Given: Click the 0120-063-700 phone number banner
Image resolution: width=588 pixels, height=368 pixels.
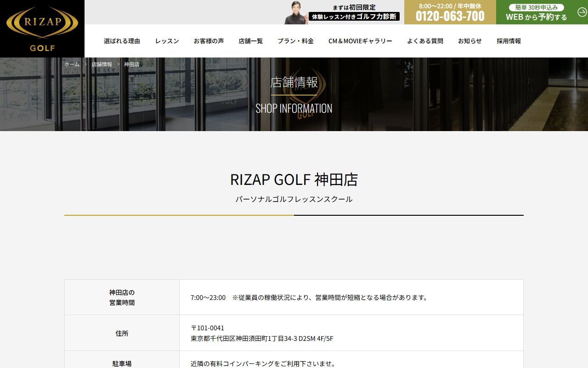Looking at the screenshot, I should 450,12.
